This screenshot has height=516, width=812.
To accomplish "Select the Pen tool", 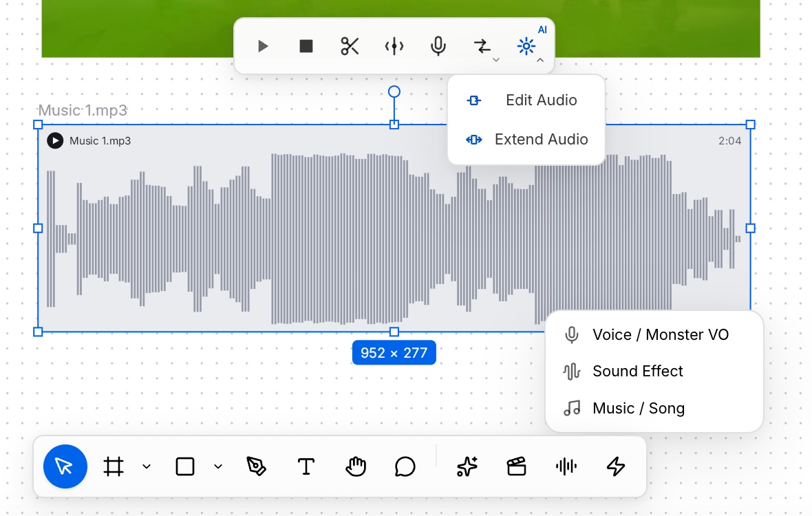I will pos(256,466).
